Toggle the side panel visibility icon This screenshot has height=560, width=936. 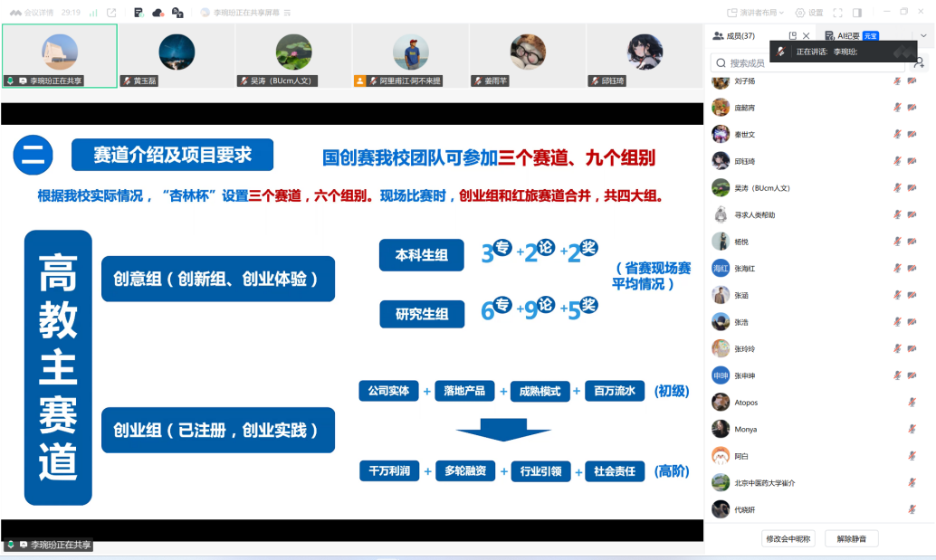point(856,13)
